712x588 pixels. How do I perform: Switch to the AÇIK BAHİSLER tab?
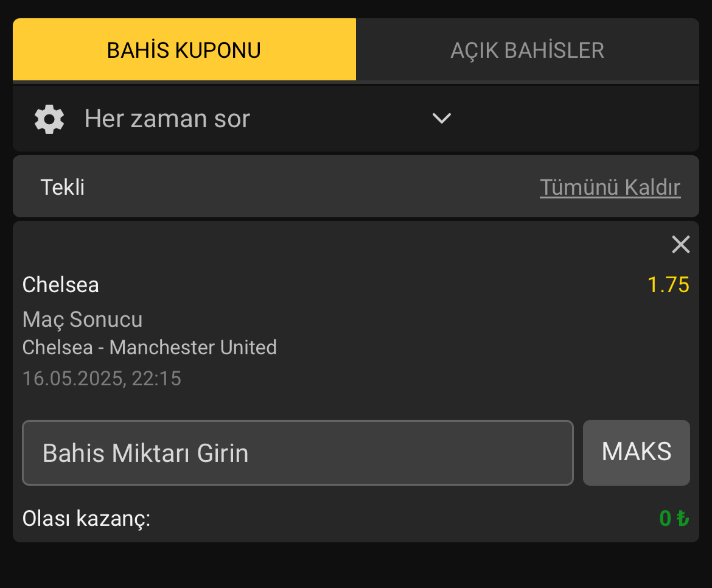point(527,49)
